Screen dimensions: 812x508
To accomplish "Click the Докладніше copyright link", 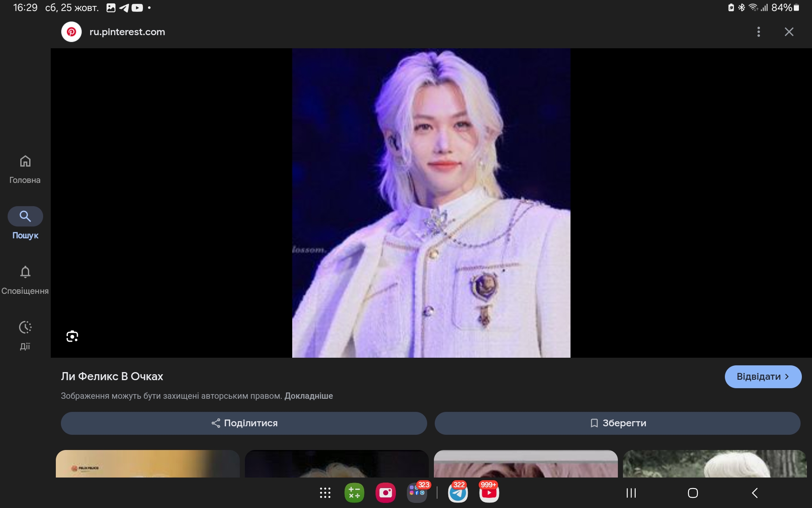I will (308, 396).
